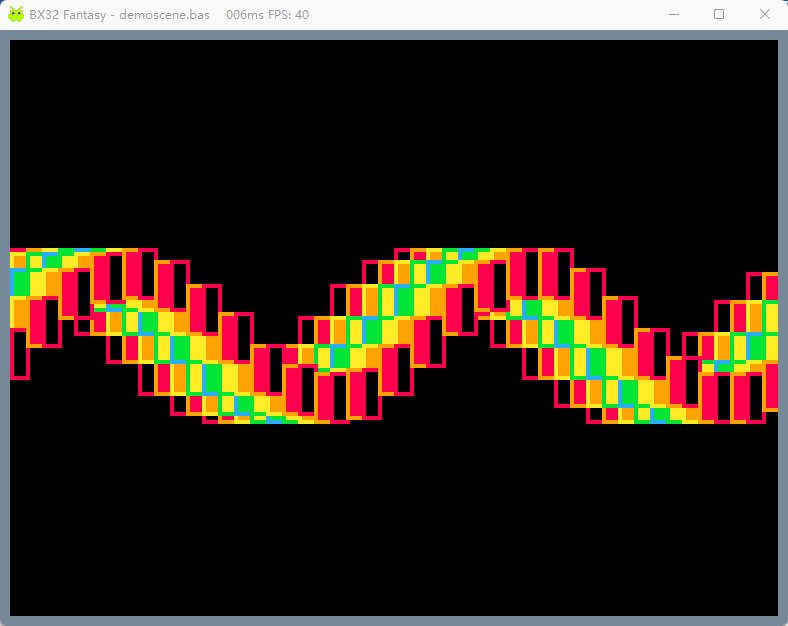Close the BX32 Fantasy window

coord(764,15)
